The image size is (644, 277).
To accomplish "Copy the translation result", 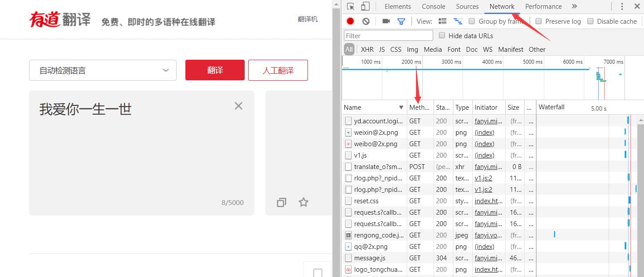I will coord(281,202).
